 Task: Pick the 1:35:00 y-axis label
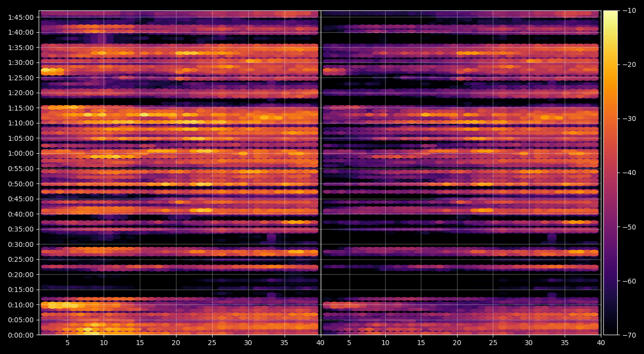click(21, 48)
